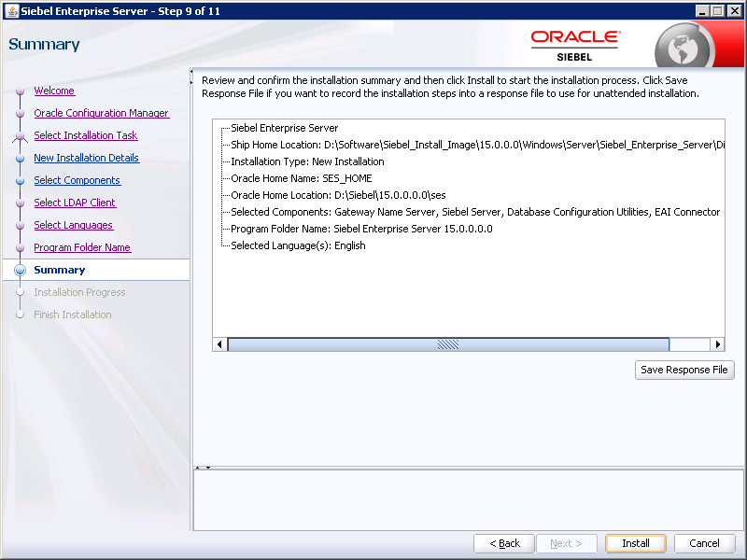Collapse the left step pane with left arrow
Screen dimensions: 747x560
click(x=191, y=72)
